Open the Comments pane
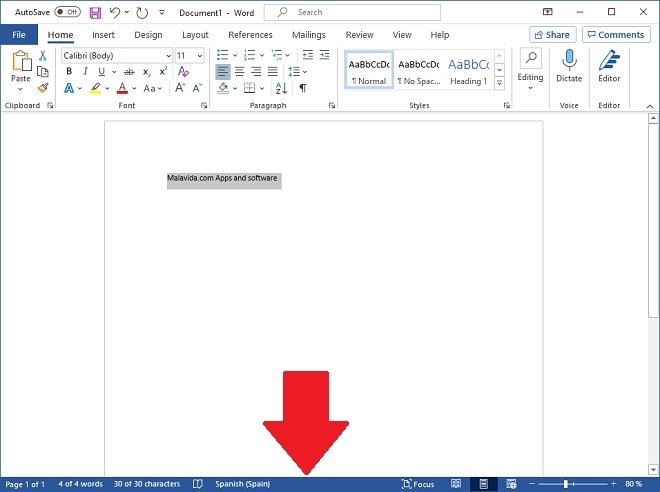This screenshot has width=660, height=492. point(616,35)
